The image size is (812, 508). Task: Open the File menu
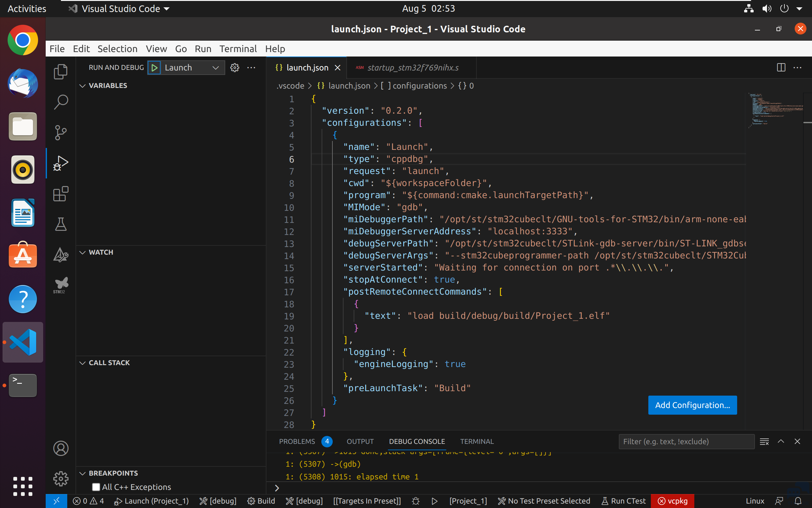point(57,49)
